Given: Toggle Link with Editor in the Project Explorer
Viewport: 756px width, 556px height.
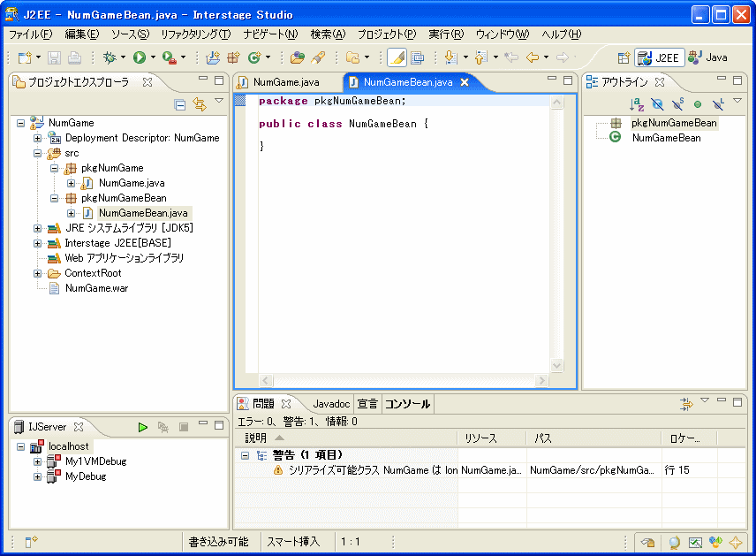Looking at the screenshot, I should (x=200, y=104).
